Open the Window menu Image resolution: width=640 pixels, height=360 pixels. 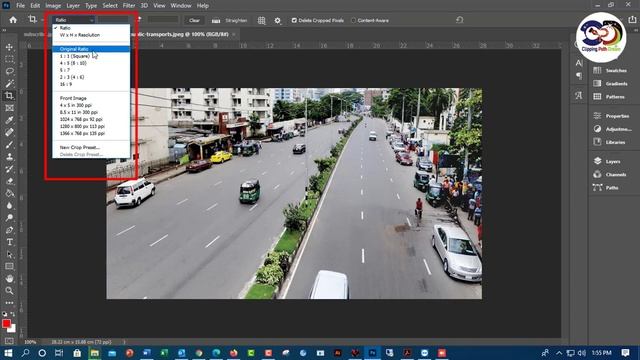181,6
